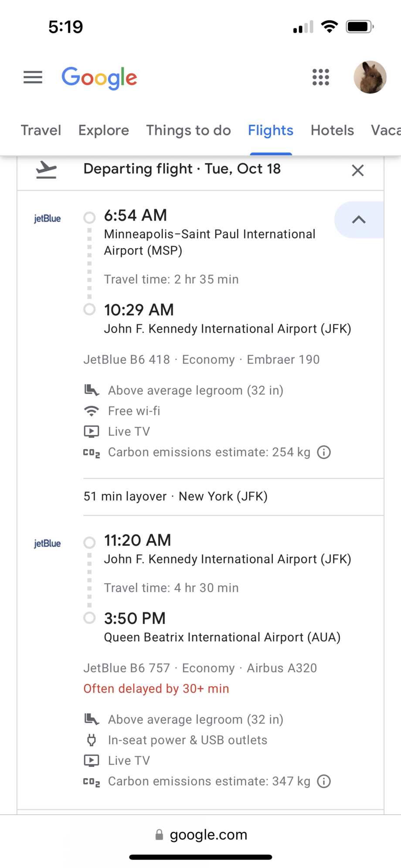Click the Google logo

(x=99, y=78)
